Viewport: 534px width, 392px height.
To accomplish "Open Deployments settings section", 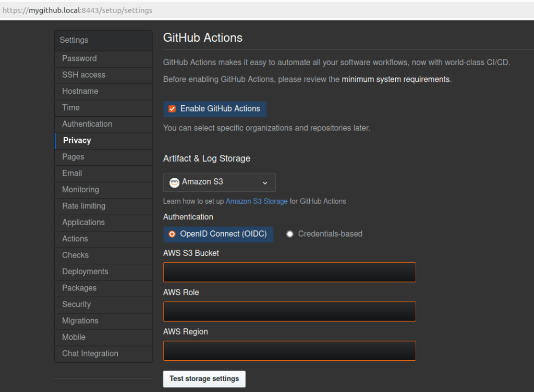I will tap(104, 272).
